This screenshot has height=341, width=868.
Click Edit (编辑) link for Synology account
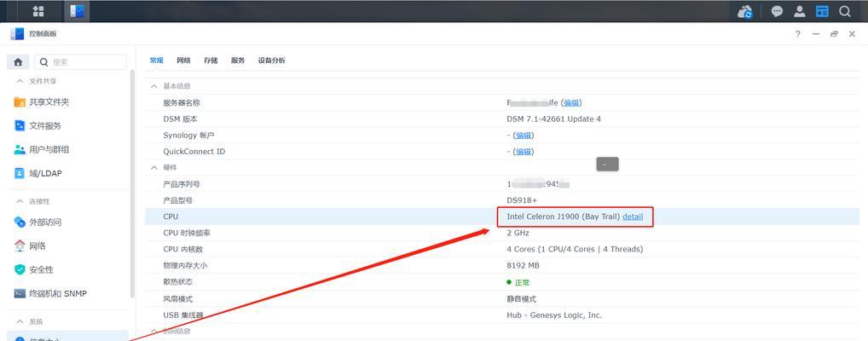(524, 135)
